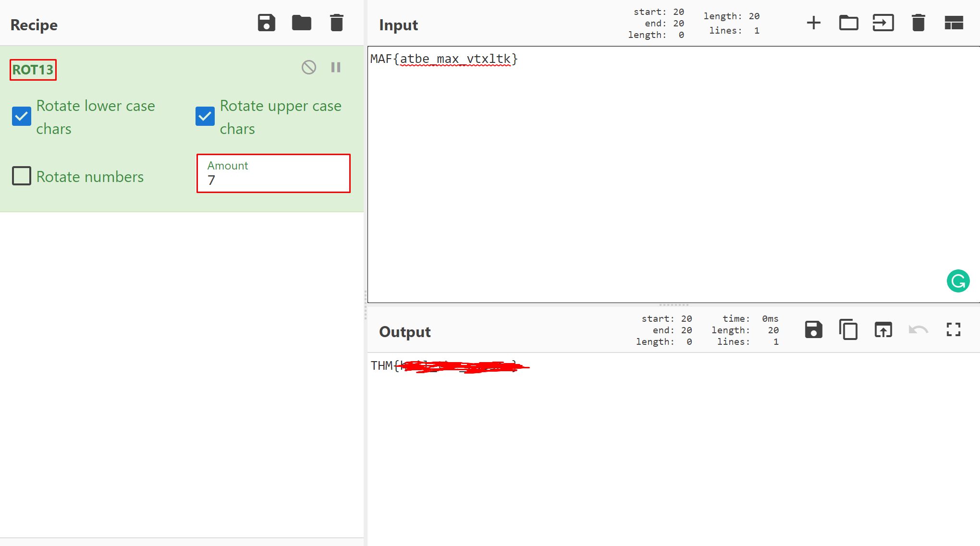Copy the output to clipboard
Image resolution: width=980 pixels, height=546 pixels.
pyautogui.click(x=848, y=329)
